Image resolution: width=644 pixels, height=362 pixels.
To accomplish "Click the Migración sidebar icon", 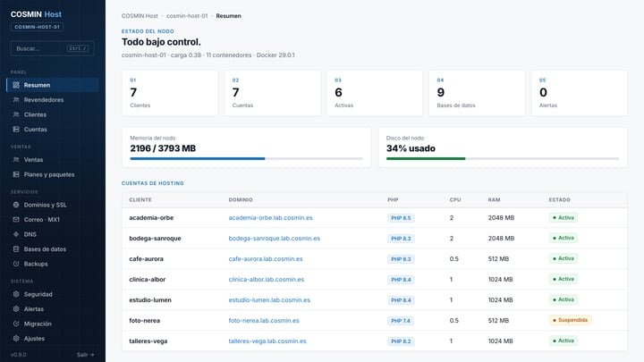I will [16, 324].
